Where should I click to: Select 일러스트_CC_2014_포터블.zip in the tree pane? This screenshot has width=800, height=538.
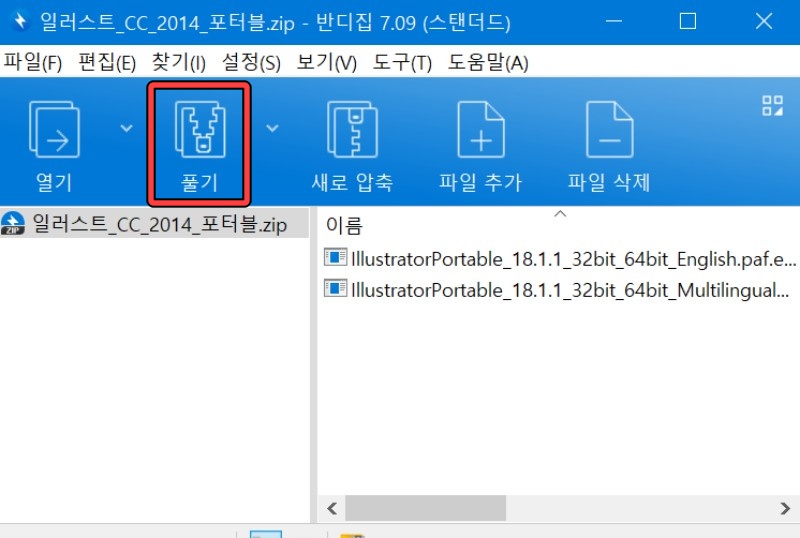click(x=154, y=224)
